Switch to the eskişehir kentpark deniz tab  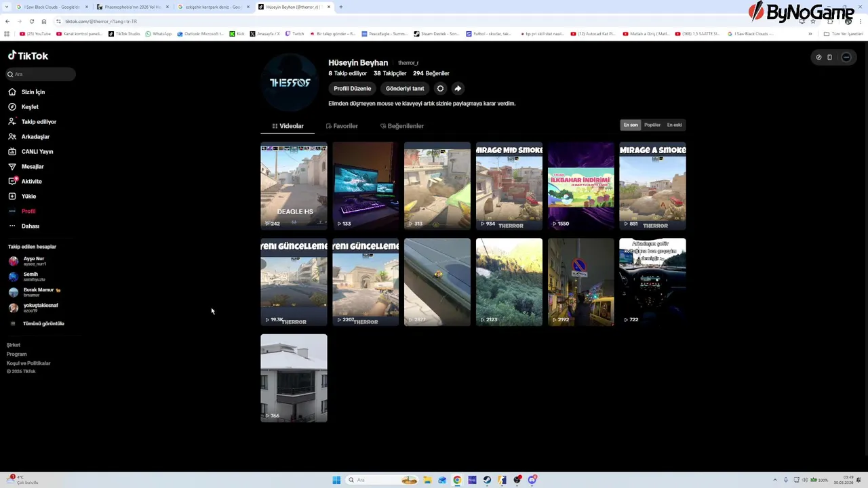213,7
